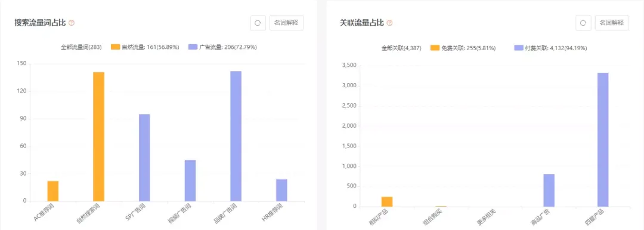Click the HR推荐词 axis label
Screen dimensions: 644x230
[x=273, y=213]
